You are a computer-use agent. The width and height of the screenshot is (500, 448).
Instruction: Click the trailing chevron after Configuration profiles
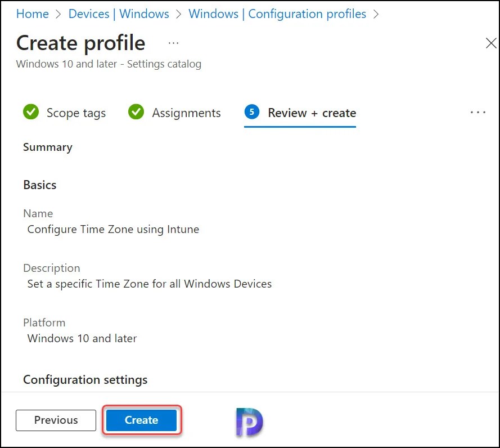tap(376, 14)
